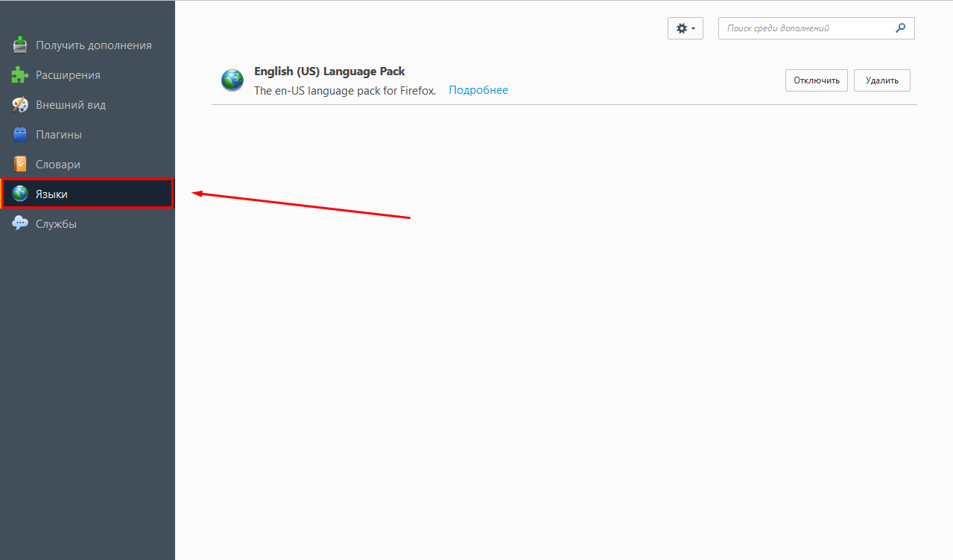Click the blue brick Плагины icon
The height and width of the screenshot is (560, 953).
click(x=20, y=134)
